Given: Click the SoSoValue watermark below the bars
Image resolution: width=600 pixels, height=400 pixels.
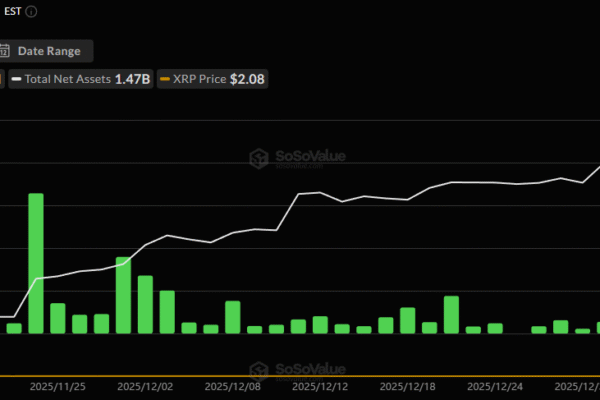Looking at the screenshot, I should point(290,371).
